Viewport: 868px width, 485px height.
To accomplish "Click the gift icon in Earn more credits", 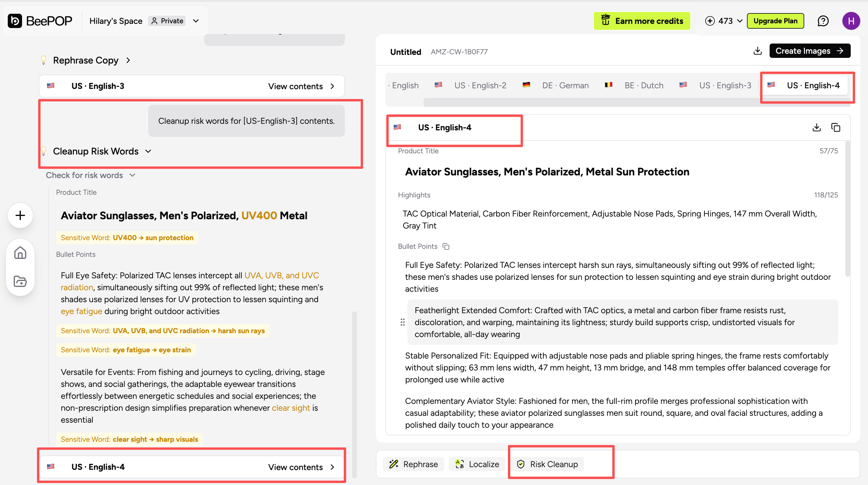I will 605,20.
